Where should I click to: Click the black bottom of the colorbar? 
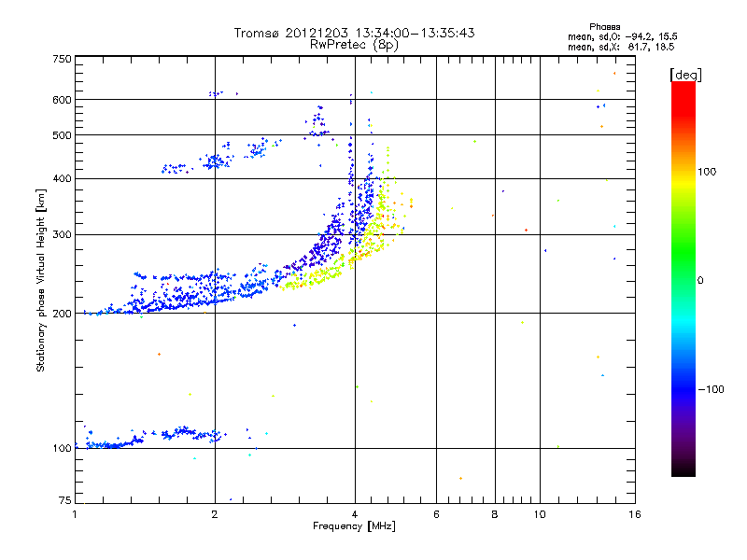pyautogui.click(x=684, y=469)
